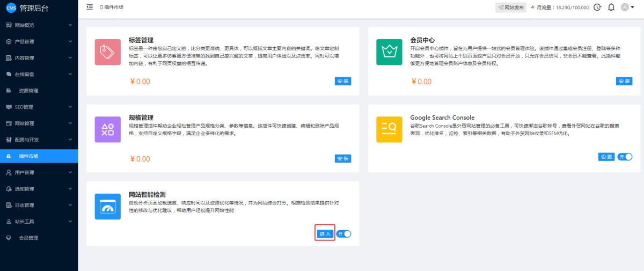Click the 规格管理 purple shapes icon
Image resolution: width=644 pixels, height=271 pixels.
tap(107, 129)
